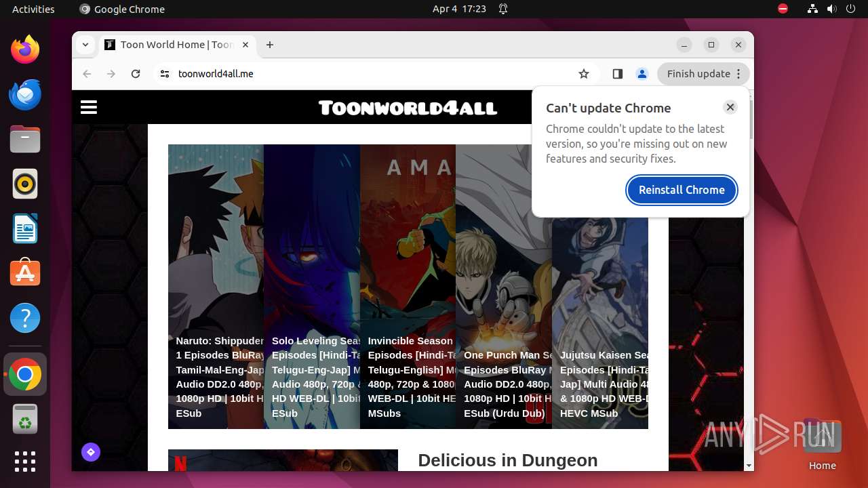Click Finish update button

(x=698, y=74)
